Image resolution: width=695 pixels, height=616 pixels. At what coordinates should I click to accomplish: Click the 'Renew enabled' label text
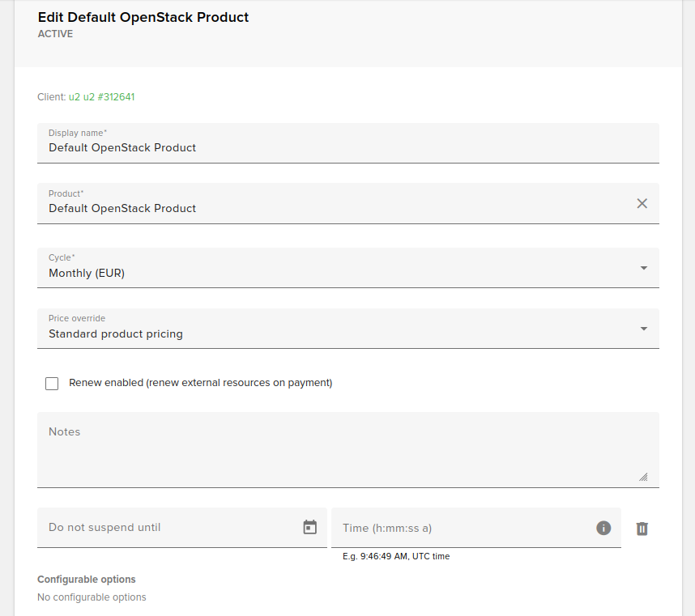click(x=200, y=383)
